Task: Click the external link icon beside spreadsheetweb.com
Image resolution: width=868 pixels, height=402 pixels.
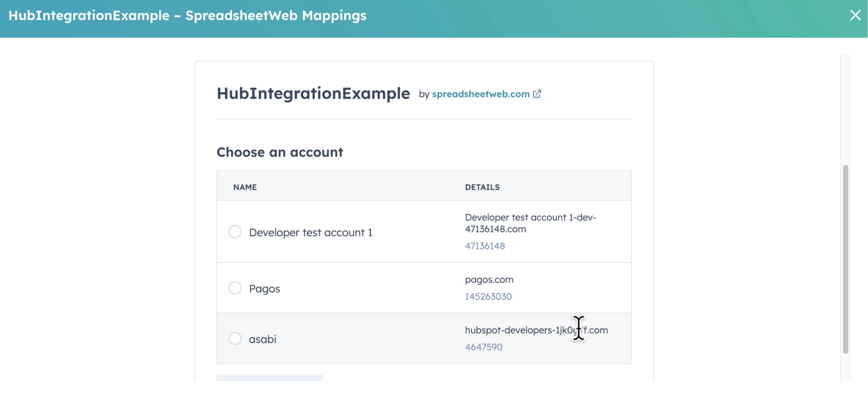Action: [537, 94]
